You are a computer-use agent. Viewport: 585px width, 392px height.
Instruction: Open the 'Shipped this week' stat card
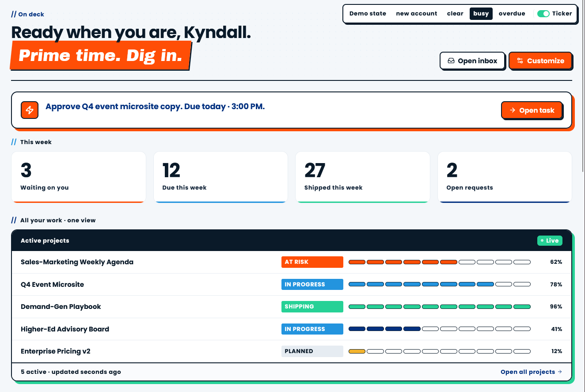(363, 177)
